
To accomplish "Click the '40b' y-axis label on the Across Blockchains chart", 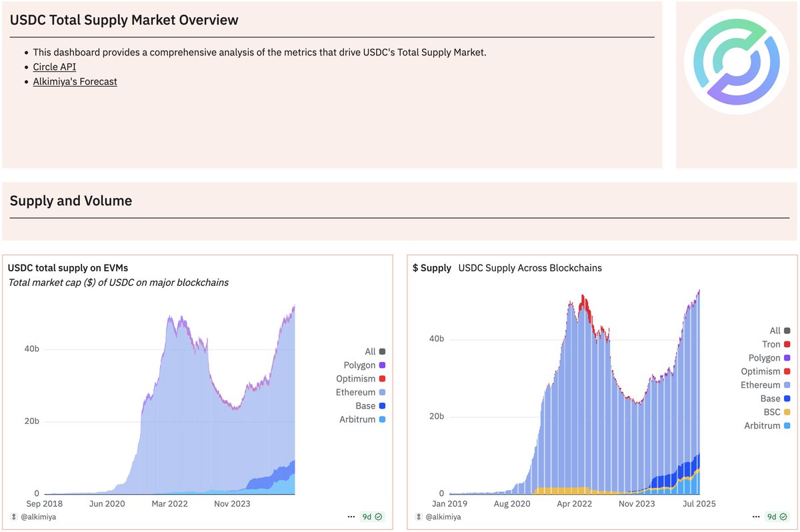I will (437, 339).
